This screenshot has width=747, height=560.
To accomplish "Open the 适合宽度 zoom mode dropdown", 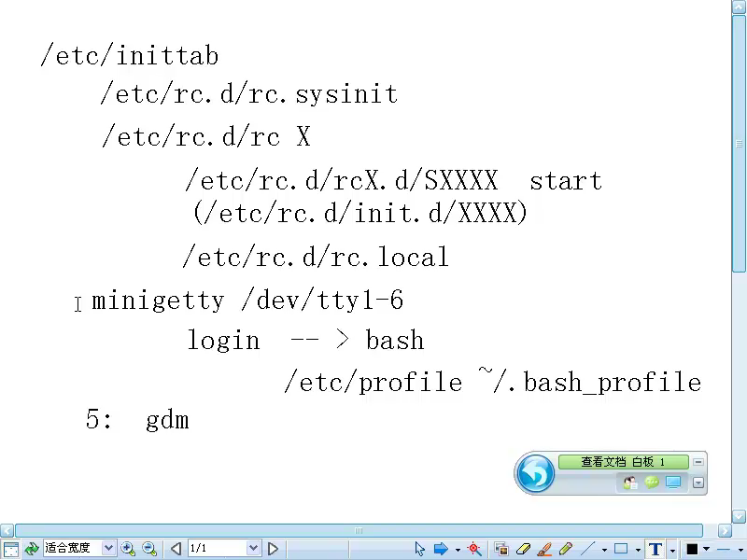I will pos(108,548).
